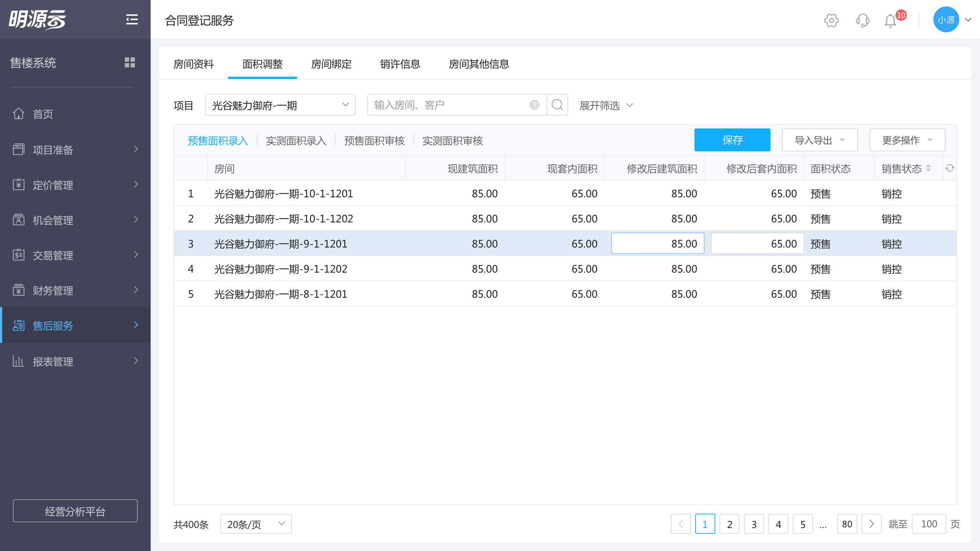
Task: Select row 光谷魅力御府-一期-8-1-1201
Action: coord(565,294)
